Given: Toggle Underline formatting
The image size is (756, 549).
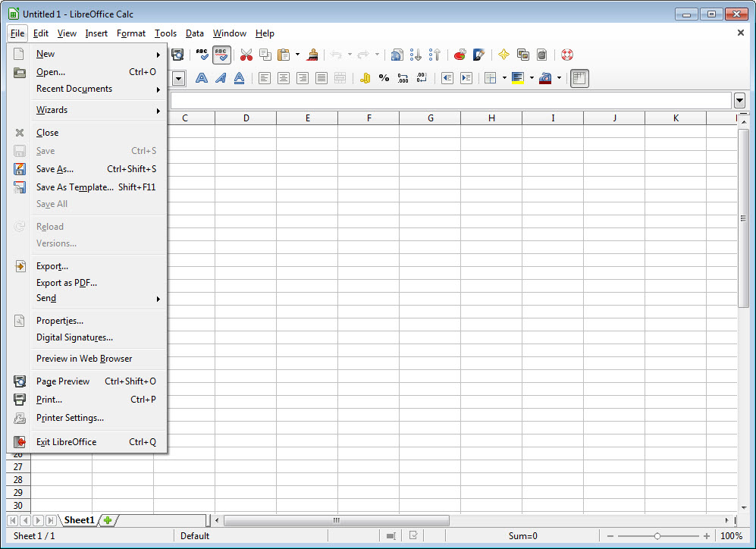Looking at the screenshot, I should click(x=239, y=78).
